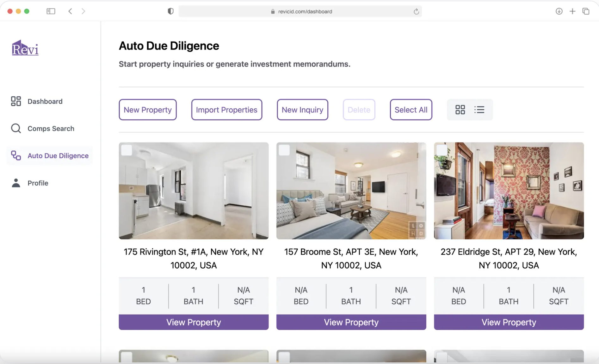Open the Dashboard sidebar item

pyautogui.click(x=45, y=101)
